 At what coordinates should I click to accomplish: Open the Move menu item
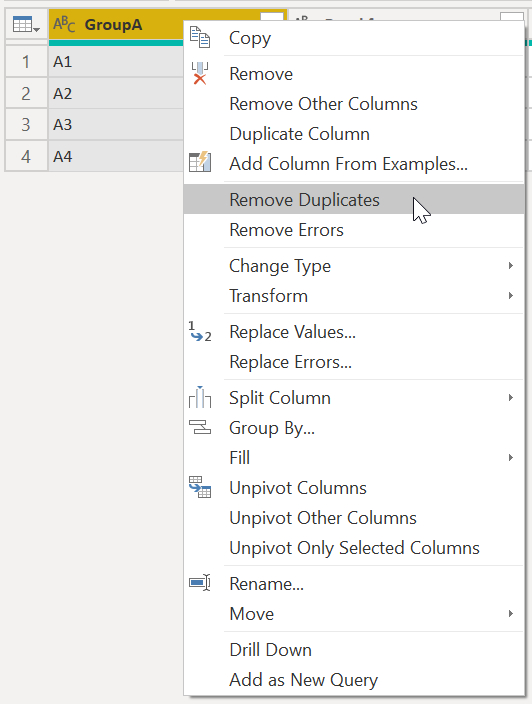point(354,614)
